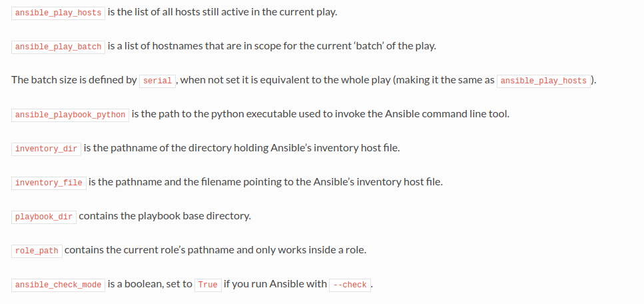Click the role_path code label
Viewport: 644px width, 304px height.
[37, 251]
